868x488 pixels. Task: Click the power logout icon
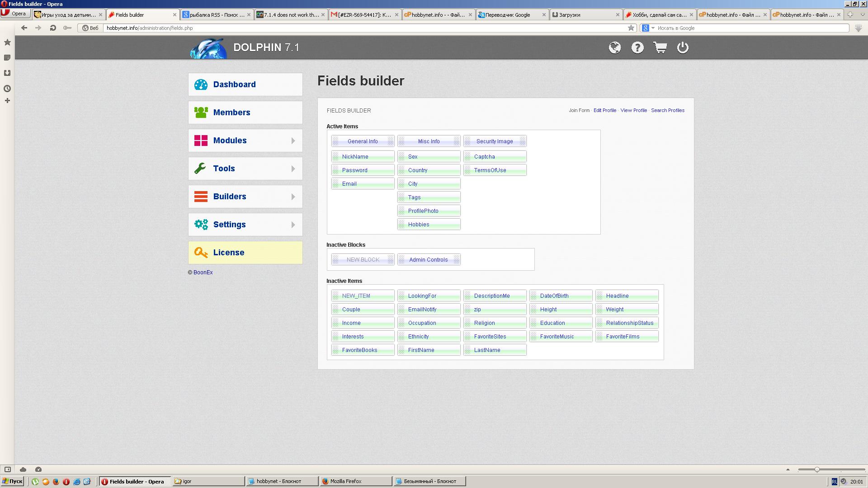(683, 47)
